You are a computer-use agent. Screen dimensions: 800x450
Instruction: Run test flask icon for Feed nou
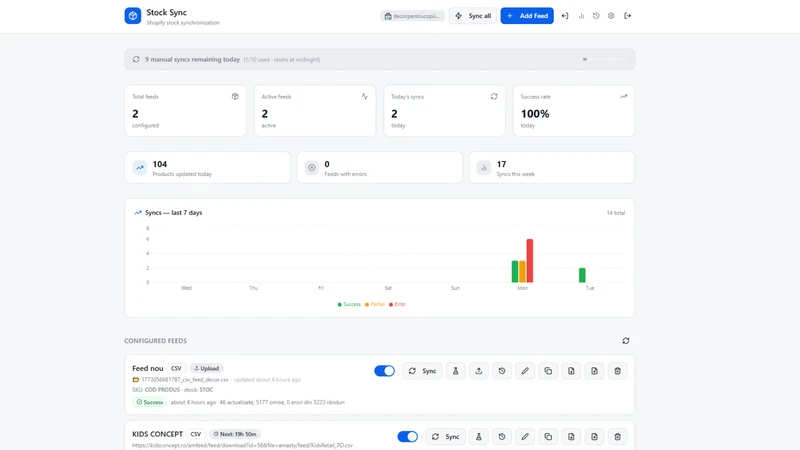[456, 371]
